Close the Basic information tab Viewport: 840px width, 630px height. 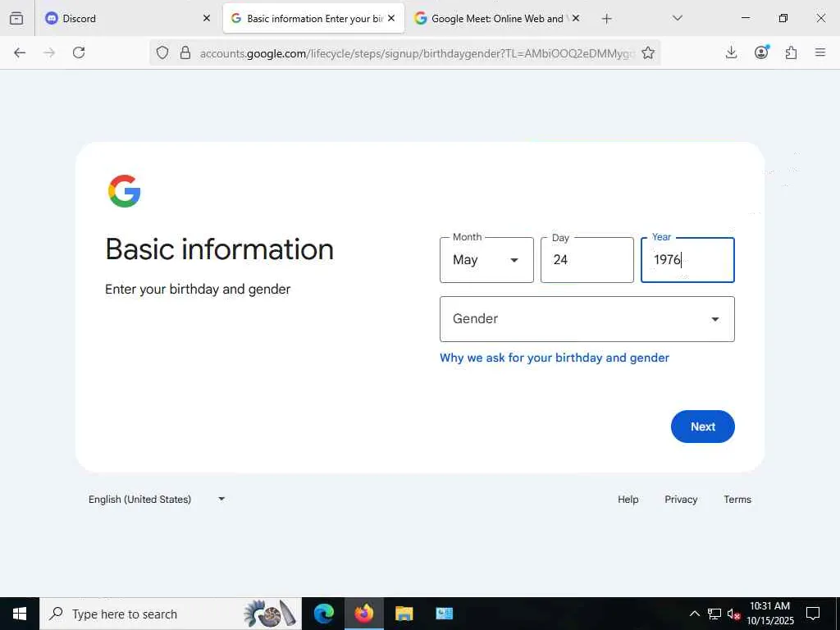coord(391,18)
